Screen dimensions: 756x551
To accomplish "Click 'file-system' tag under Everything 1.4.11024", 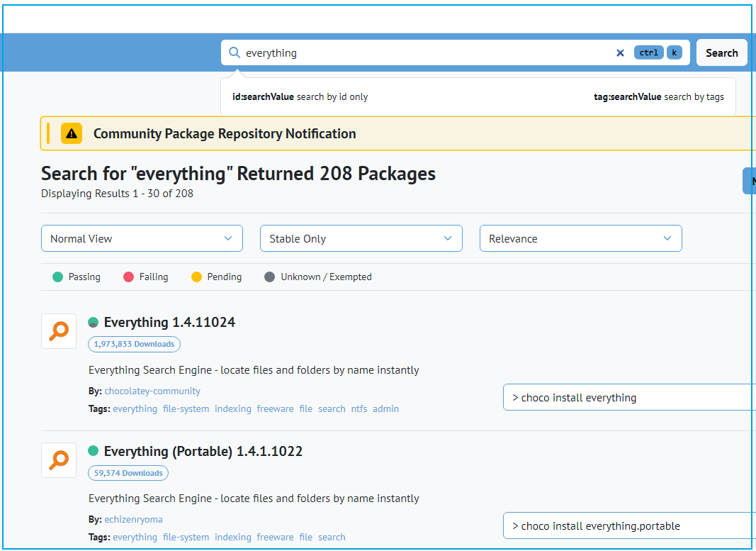I will point(186,408).
